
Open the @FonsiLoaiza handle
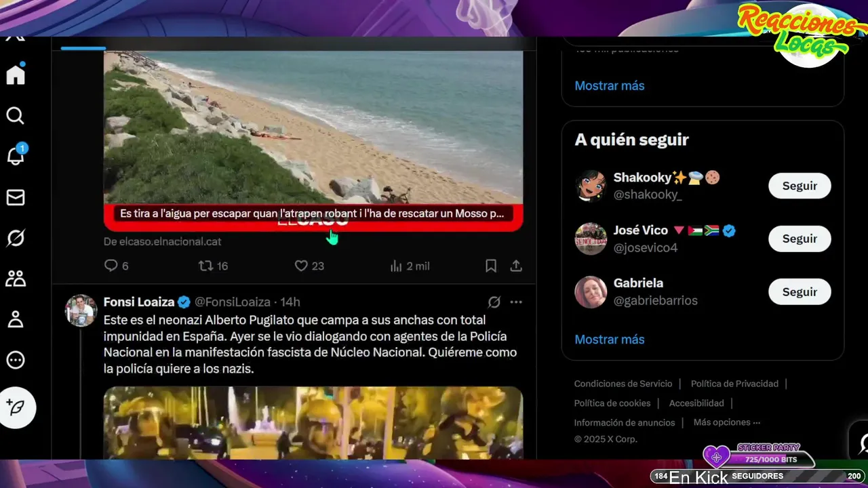pyautogui.click(x=233, y=302)
